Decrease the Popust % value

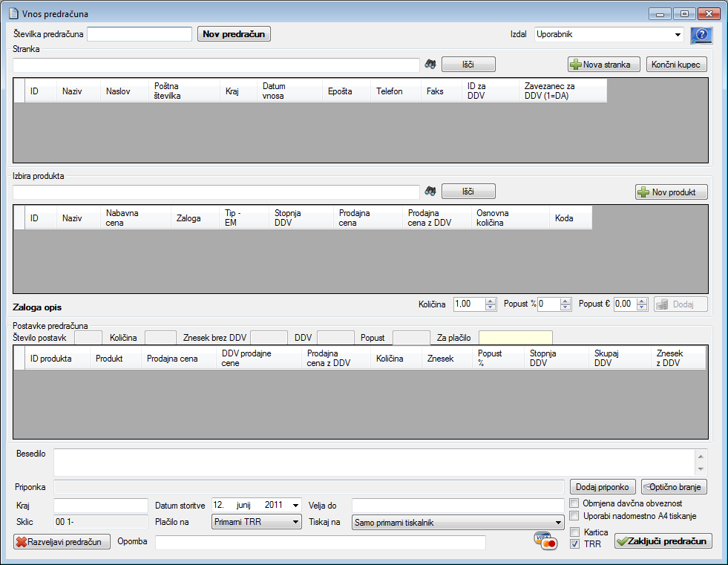(x=565, y=307)
